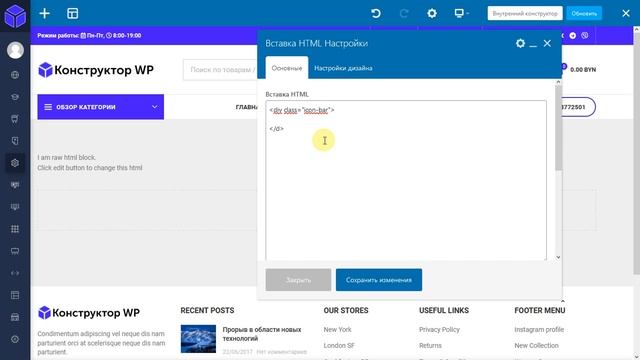The height and width of the screenshot is (360, 640).
Task: Open the shopping cart sidebar icon
Action: [x=15, y=119]
